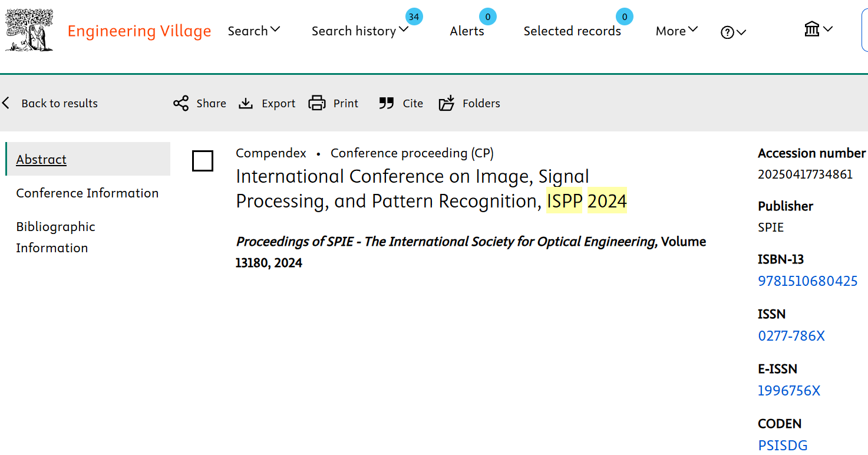This screenshot has height=455, width=868.
Task: Click the Elsevier tree logo
Action: [x=29, y=30]
